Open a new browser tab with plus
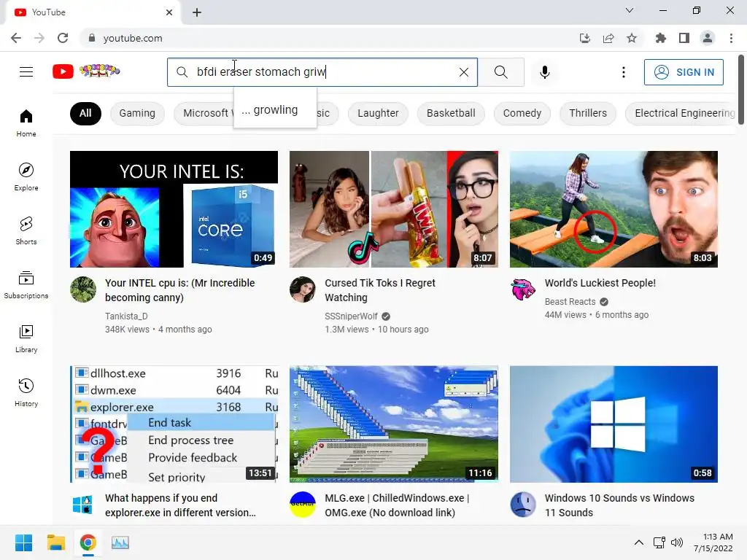Image resolution: width=747 pixels, height=560 pixels. (x=197, y=12)
